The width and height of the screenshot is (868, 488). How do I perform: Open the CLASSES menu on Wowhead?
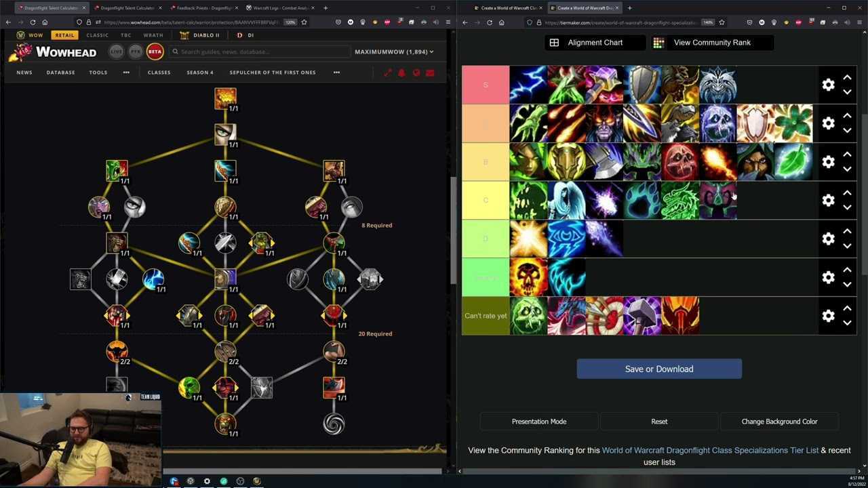click(159, 73)
